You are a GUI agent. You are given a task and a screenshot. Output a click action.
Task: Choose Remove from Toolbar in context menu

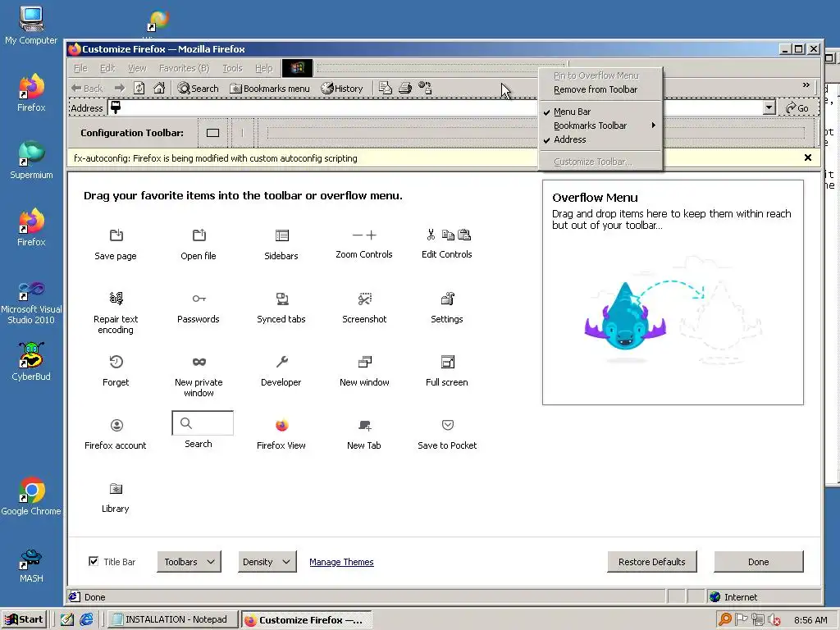(x=600, y=89)
